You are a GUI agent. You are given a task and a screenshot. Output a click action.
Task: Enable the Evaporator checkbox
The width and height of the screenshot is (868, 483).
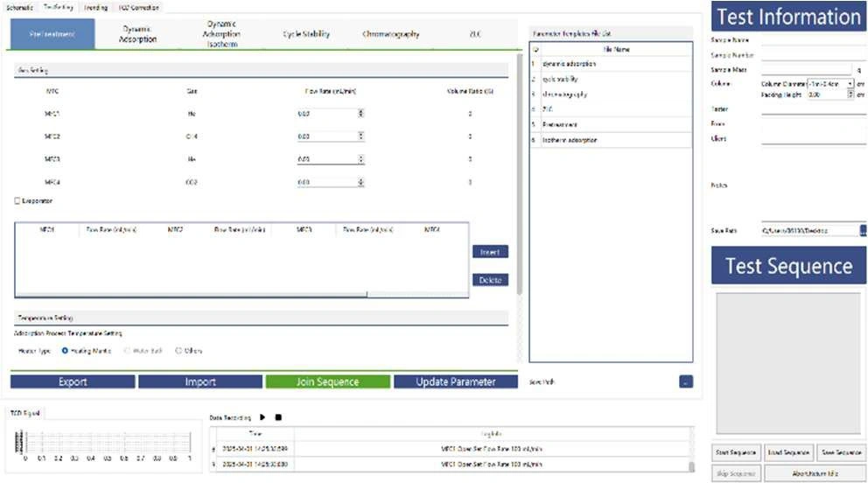click(x=18, y=201)
